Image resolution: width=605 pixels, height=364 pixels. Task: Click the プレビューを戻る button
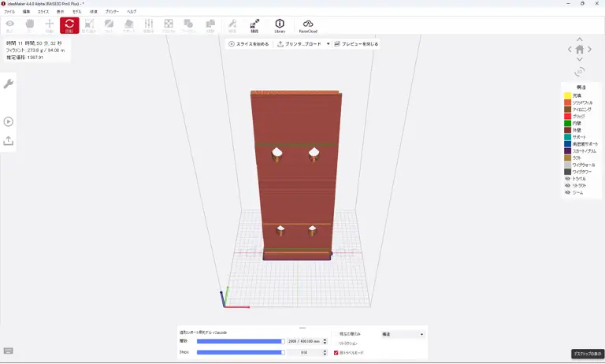pyautogui.click(x=356, y=44)
